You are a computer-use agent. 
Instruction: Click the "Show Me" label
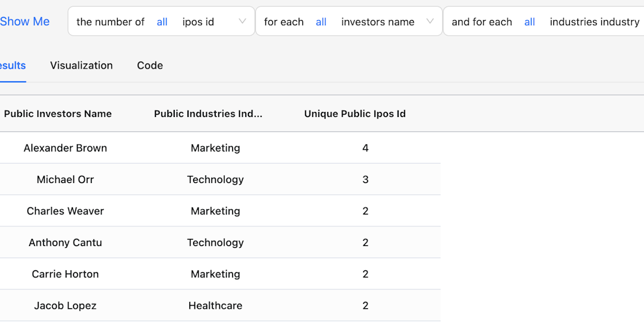point(25,21)
